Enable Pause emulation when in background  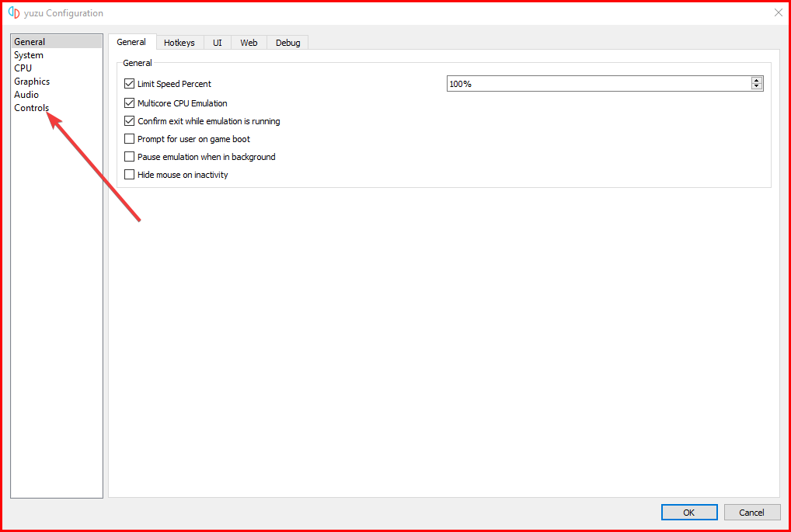[x=129, y=157]
